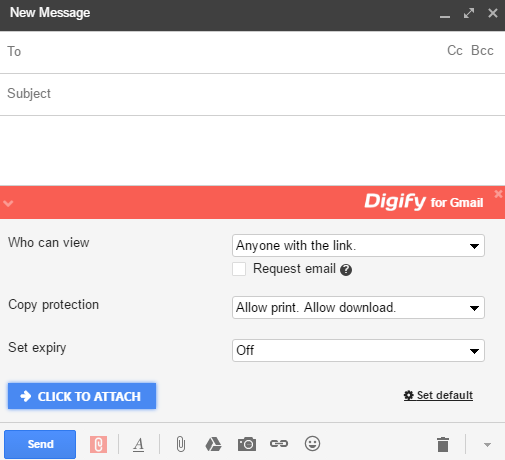Image resolution: width=505 pixels, height=460 pixels.
Task: Click the CLICK TO ATTACH button
Action: pos(82,396)
